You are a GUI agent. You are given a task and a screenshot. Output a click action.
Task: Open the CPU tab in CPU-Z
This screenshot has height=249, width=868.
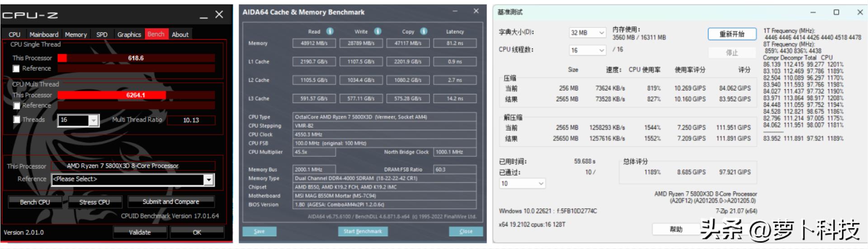(14, 34)
